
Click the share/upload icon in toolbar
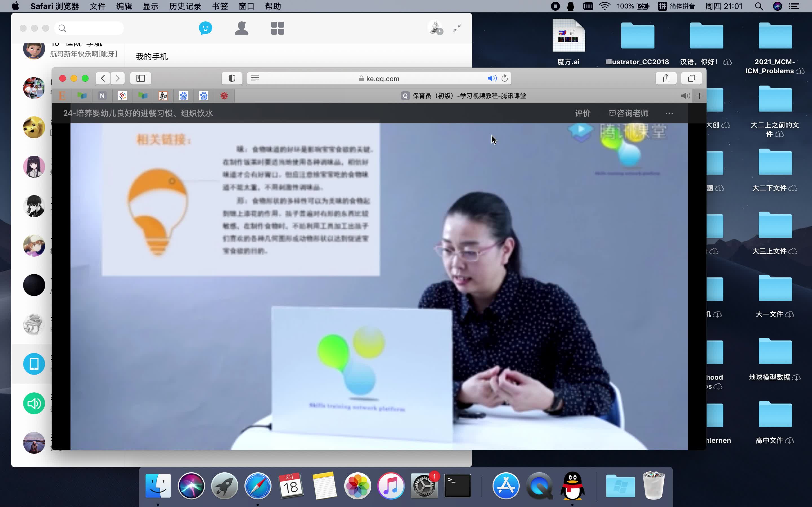click(x=666, y=78)
